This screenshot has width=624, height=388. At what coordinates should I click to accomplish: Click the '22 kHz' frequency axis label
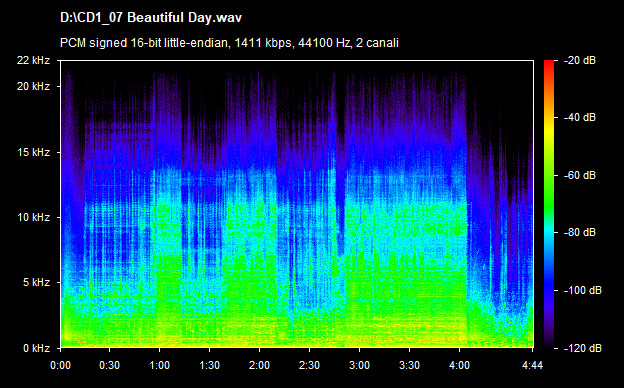(33, 60)
